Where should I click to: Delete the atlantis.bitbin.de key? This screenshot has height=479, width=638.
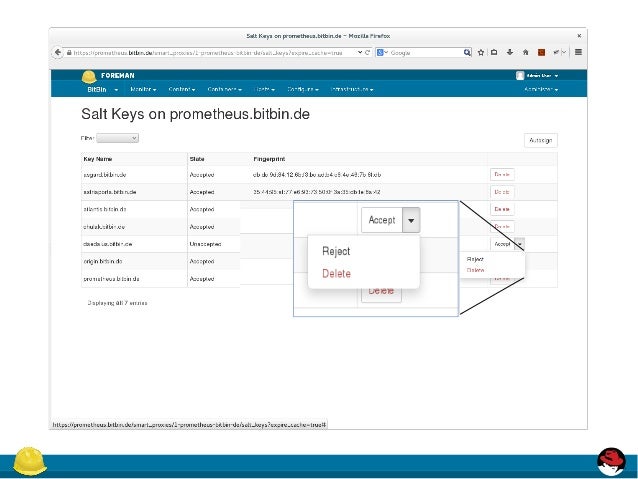point(502,209)
